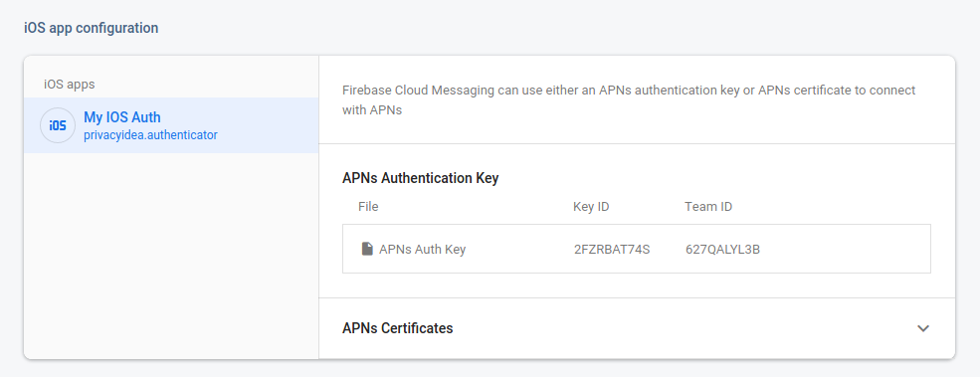Click the round iOS app icon
The height and width of the screenshot is (377, 980).
click(58, 125)
